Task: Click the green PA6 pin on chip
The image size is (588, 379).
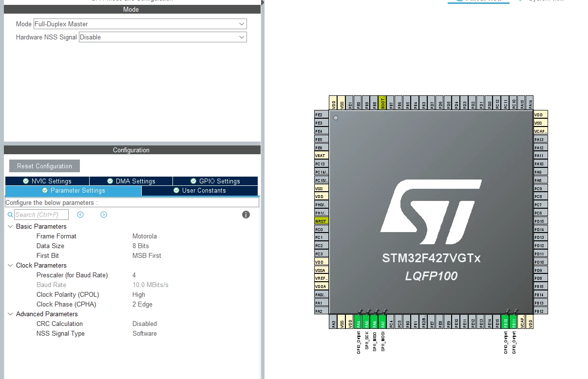Action: [375, 322]
